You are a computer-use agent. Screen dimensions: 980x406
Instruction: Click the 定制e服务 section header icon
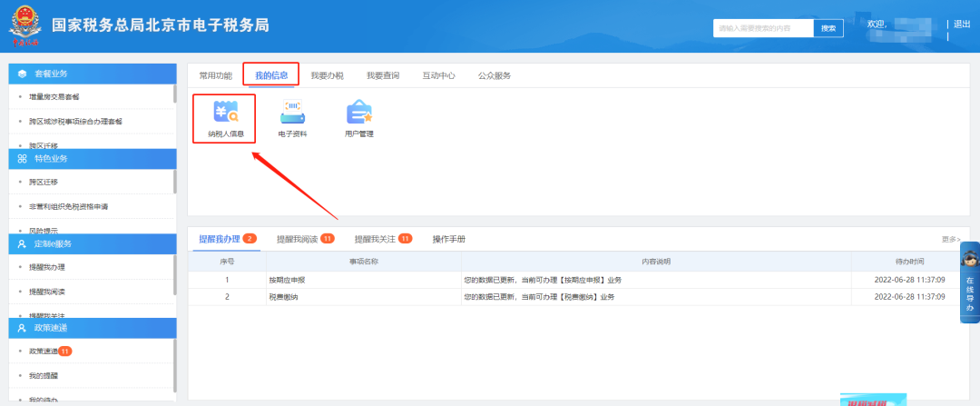point(22,243)
